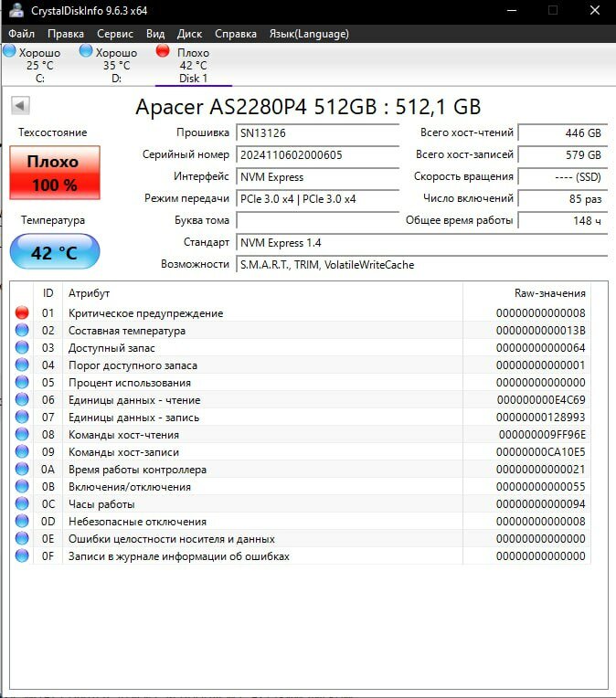The width and height of the screenshot is (616, 698).
Task: Click the transfer mode field PCIe 3.0 x4
Action: pos(317,198)
